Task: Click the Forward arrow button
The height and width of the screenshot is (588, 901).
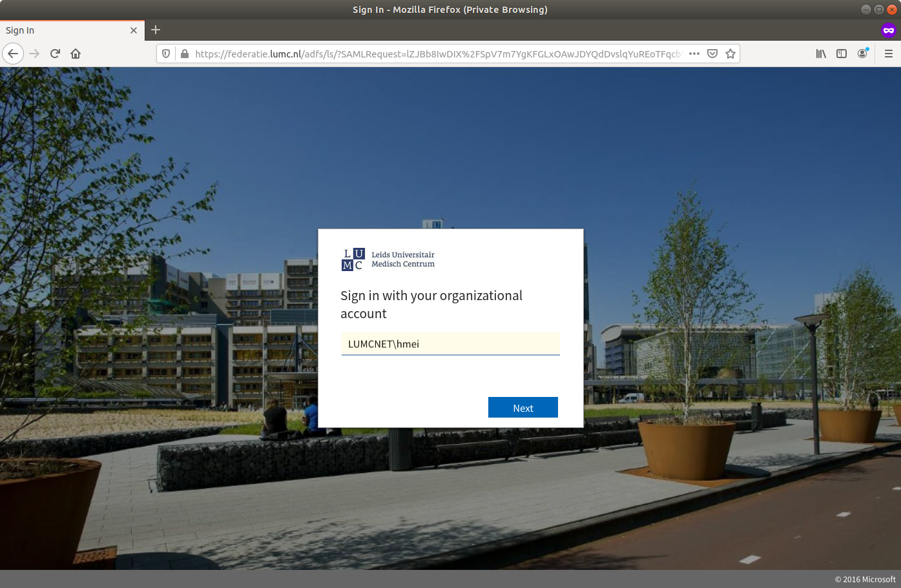Action: [34, 54]
